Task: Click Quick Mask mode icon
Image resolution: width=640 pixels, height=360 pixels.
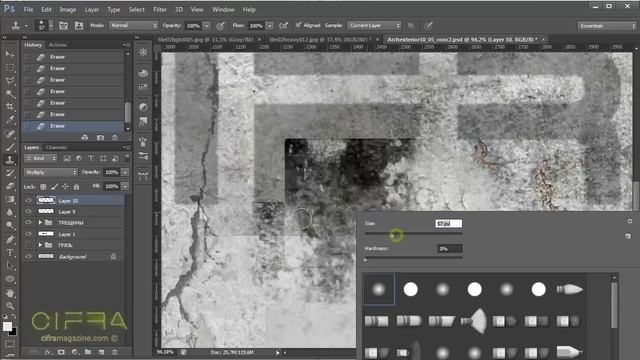Action: [10, 344]
